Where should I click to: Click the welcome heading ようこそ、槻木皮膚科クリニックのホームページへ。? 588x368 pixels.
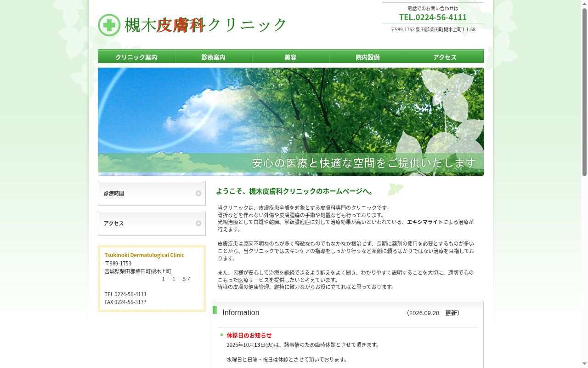pos(296,191)
